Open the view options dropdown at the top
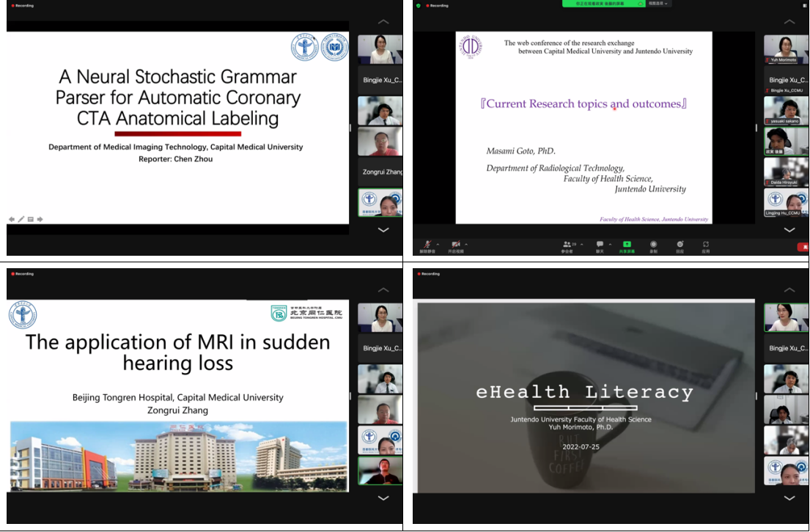 point(658,4)
